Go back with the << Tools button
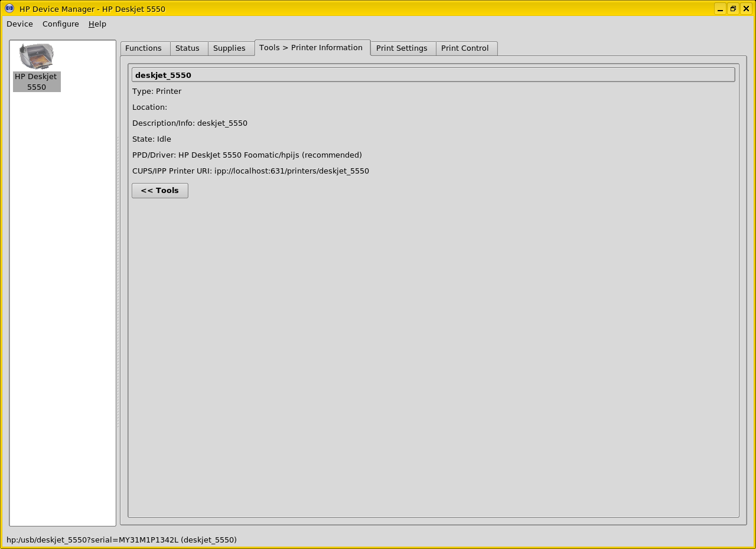756x549 pixels. tap(160, 191)
